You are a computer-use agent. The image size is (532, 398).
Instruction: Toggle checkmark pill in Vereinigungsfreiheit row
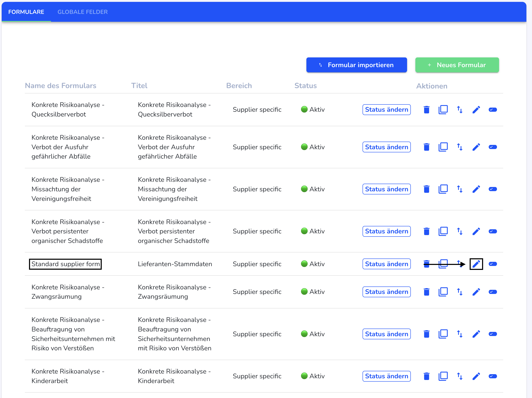click(x=493, y=189)
